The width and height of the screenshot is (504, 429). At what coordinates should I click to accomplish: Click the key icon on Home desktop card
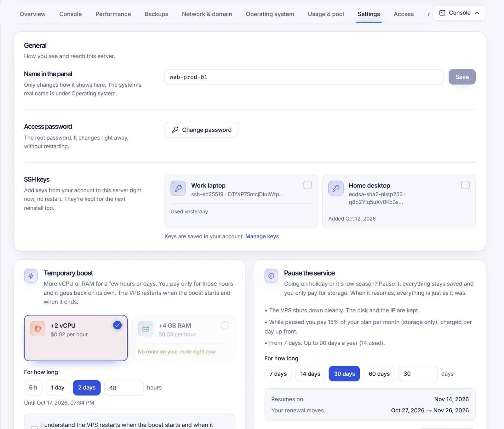click(336, 188)
